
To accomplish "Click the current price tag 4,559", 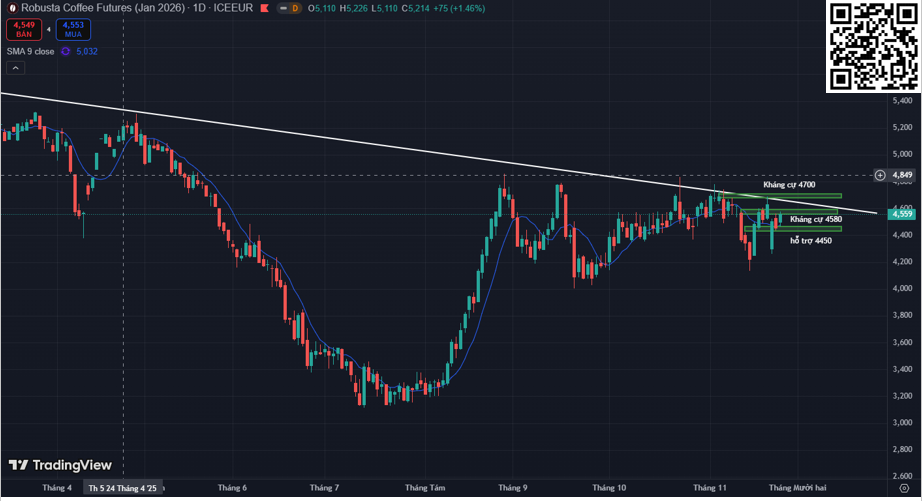I will pos(901,213).
